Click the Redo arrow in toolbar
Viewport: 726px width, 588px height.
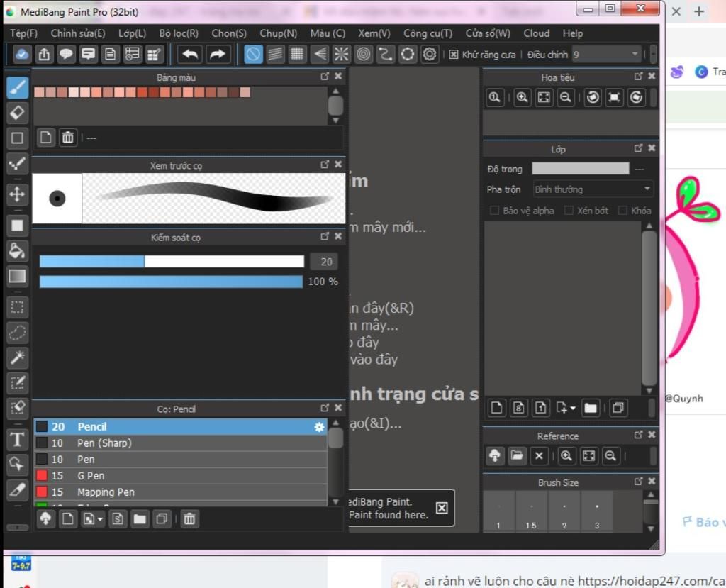pos(218,54)
